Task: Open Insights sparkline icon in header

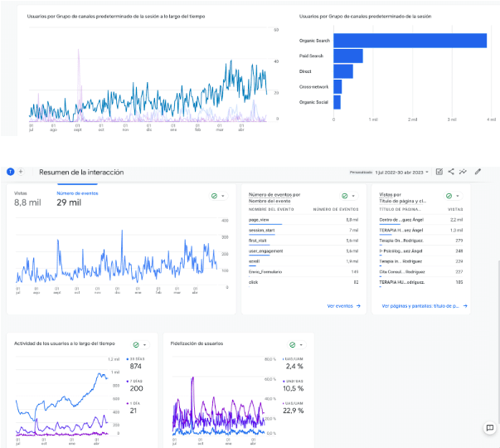Action: 463,172
